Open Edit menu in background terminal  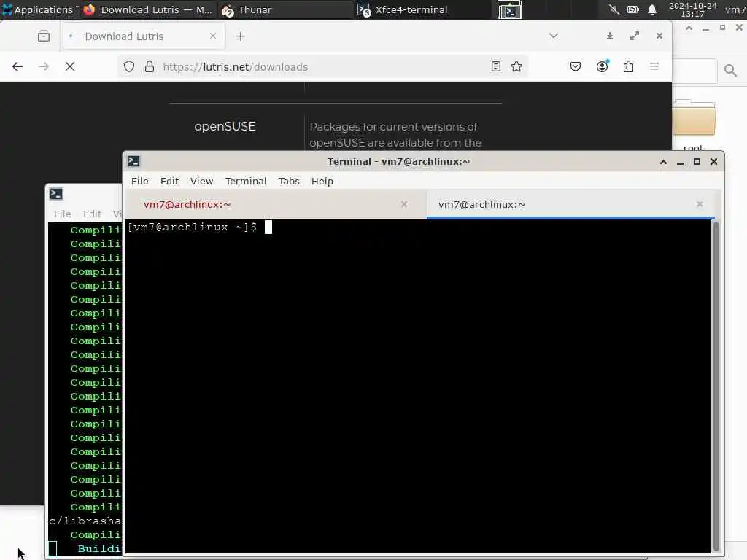[92, 214]
